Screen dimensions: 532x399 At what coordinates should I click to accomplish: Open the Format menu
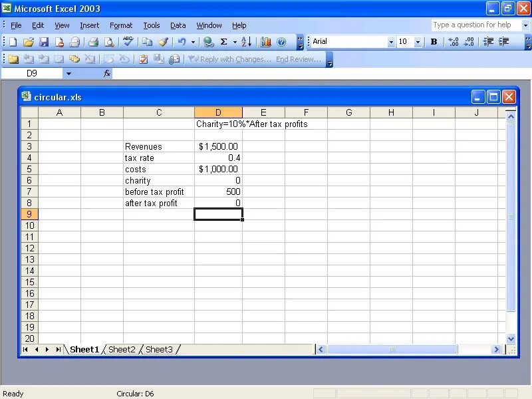pyautogui.click(x=121, y=25)
